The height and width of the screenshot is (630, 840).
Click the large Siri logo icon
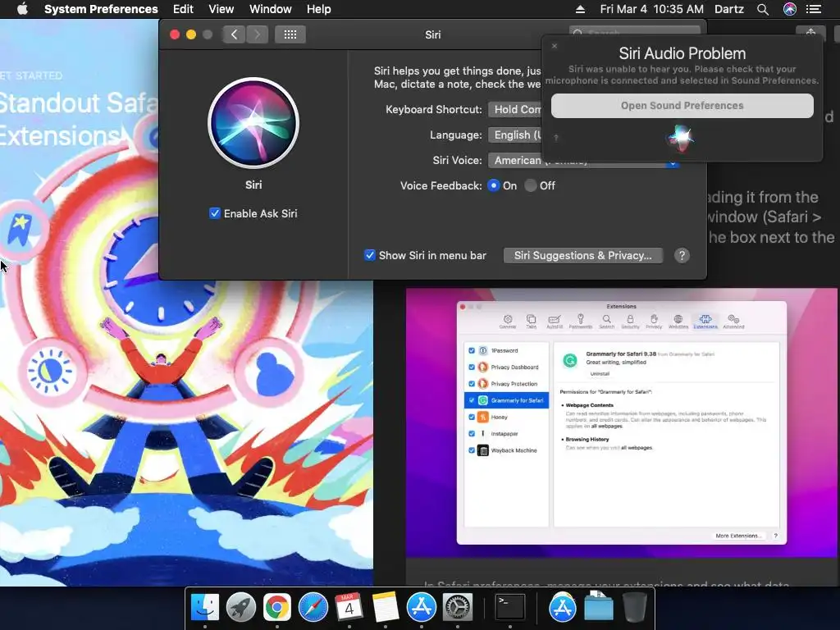[253, 123]
